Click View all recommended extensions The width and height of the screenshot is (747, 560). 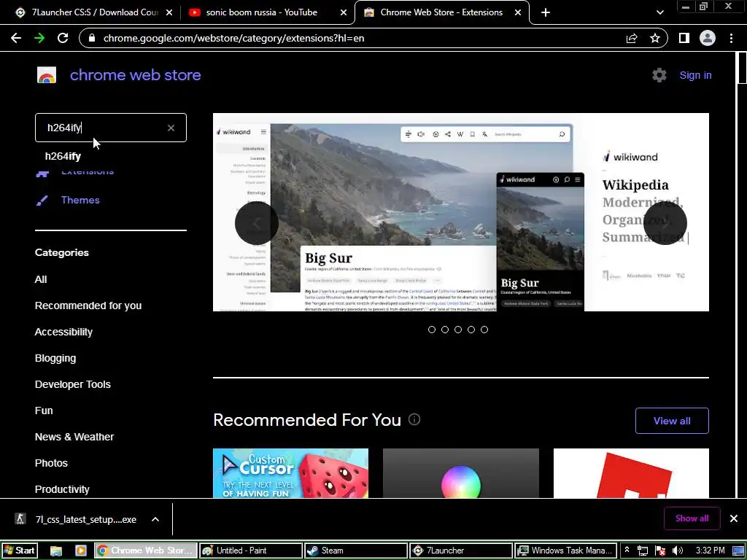pyautogui.click(x=672, y=421)
